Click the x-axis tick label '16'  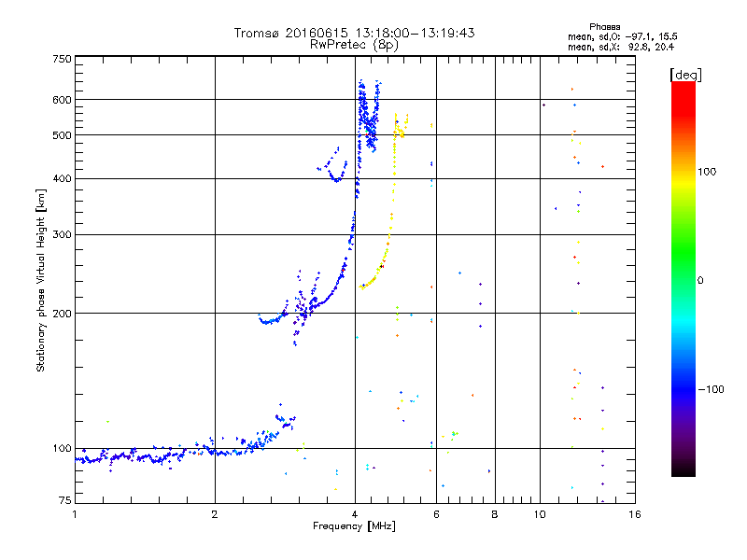(x=635, y=514)
